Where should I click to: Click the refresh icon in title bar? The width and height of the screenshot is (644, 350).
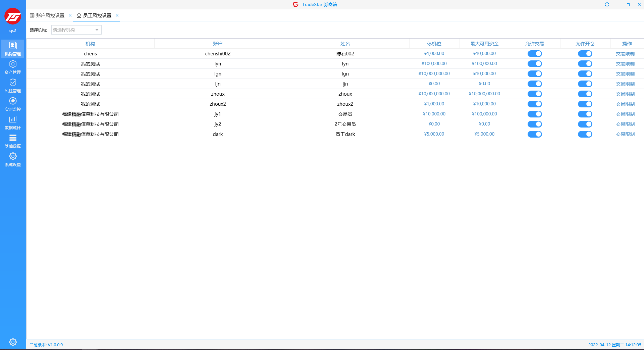607,4
